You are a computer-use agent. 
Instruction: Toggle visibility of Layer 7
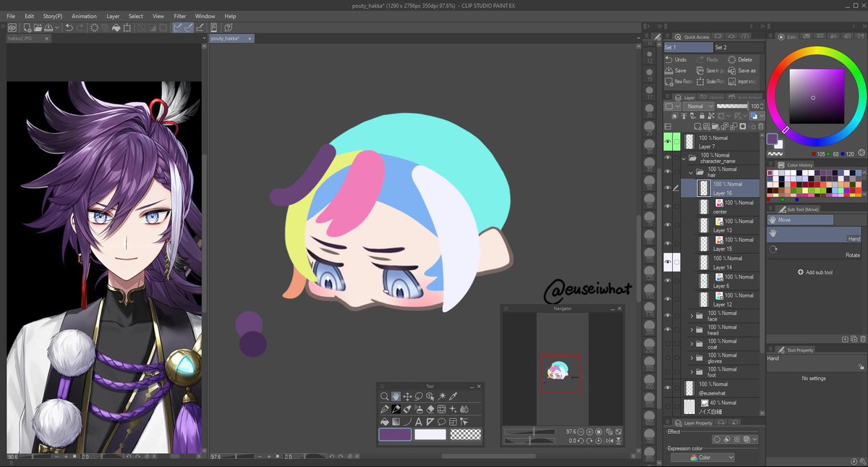pos(668,142)
